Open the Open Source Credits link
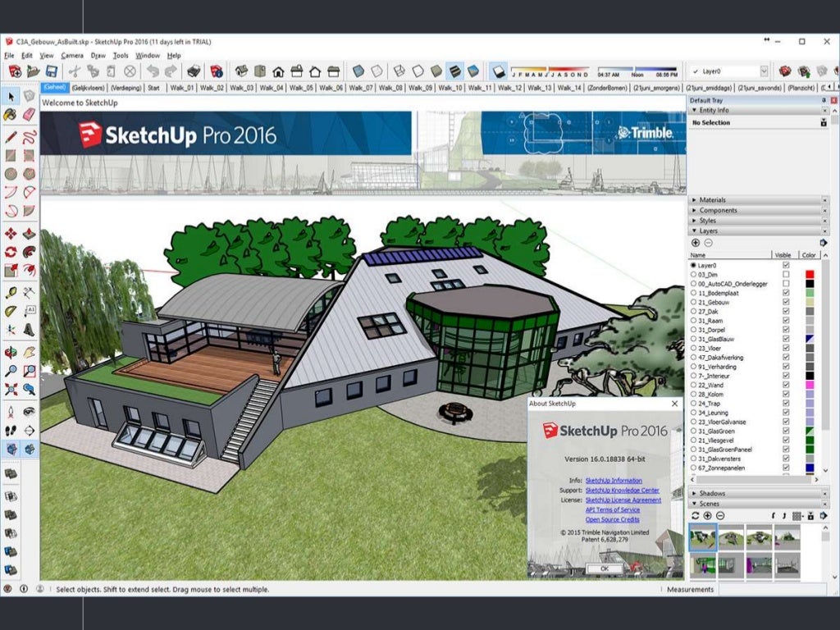 click(612, 519)
